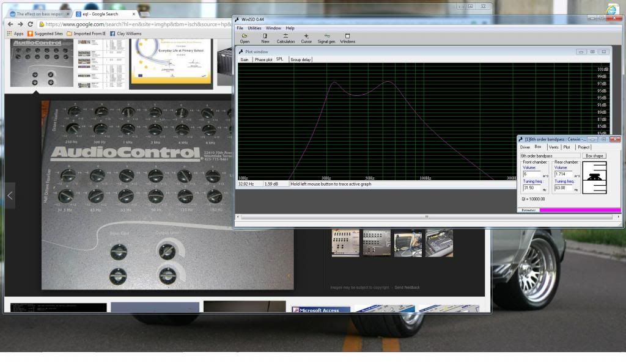Open the Driver tab in project window

(525, 148)
